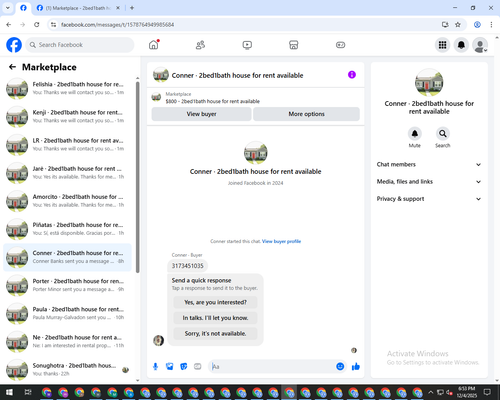This screenshot has height=400, width=500.
Task: Open Porter's conversation
Action: tap(67, 285)
